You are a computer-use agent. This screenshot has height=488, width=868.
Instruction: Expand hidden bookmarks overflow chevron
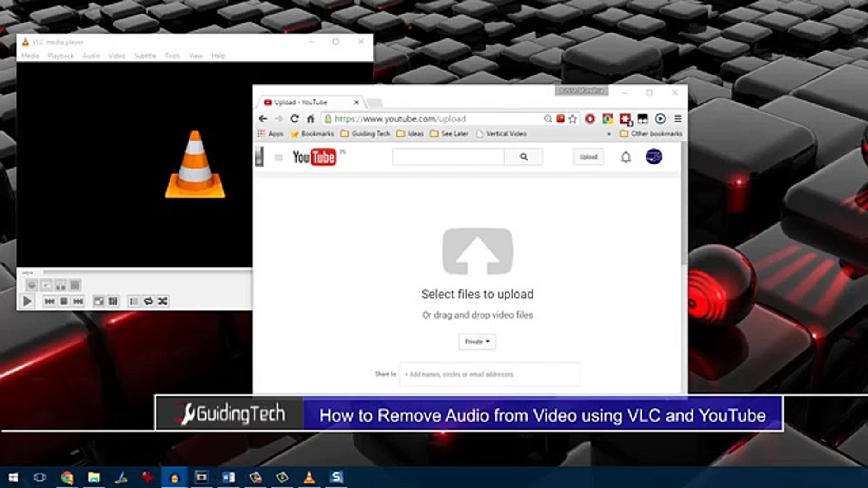click(x=609, y=134)
